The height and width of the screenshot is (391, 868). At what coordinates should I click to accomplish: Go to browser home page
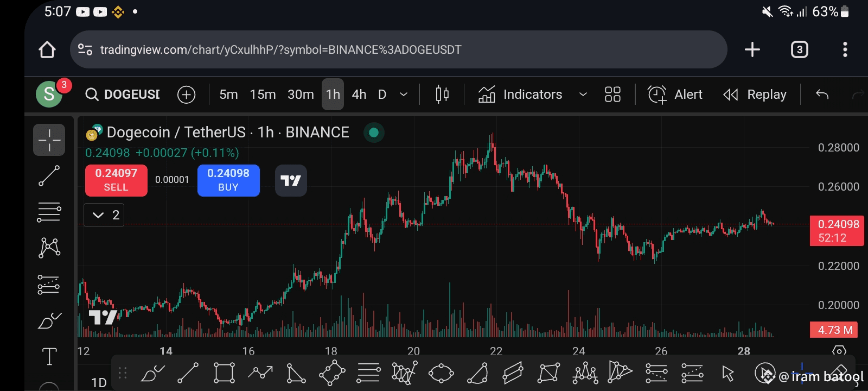click(47, 49)
